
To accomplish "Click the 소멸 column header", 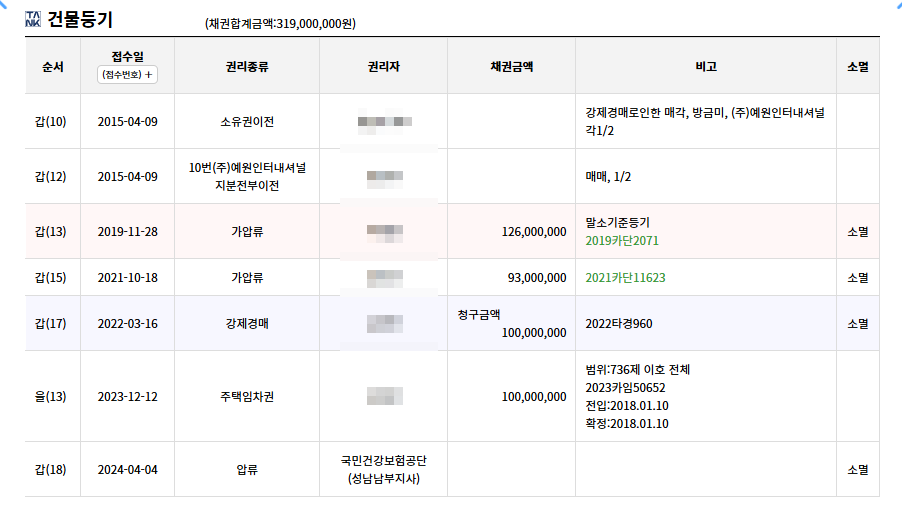I will [858, 66].
